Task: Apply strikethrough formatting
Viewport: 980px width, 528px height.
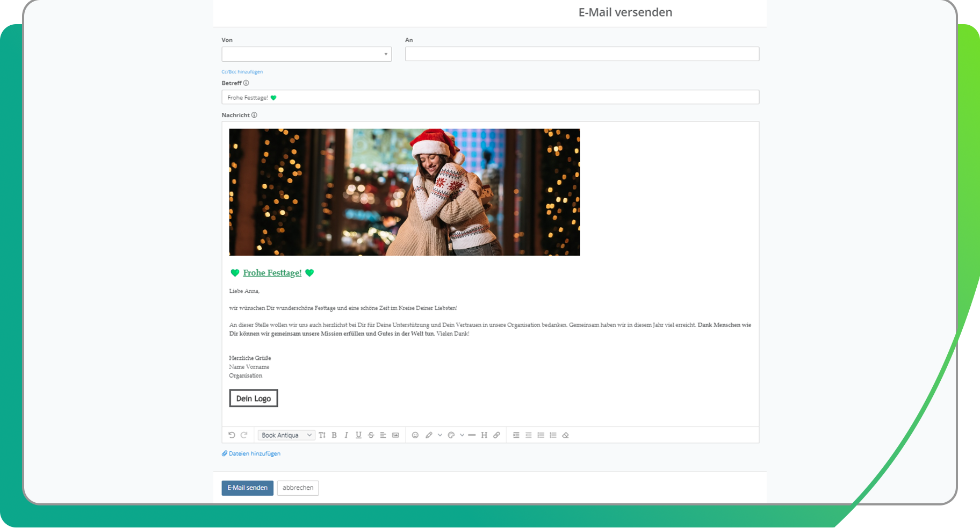Action: pos(371,435)
